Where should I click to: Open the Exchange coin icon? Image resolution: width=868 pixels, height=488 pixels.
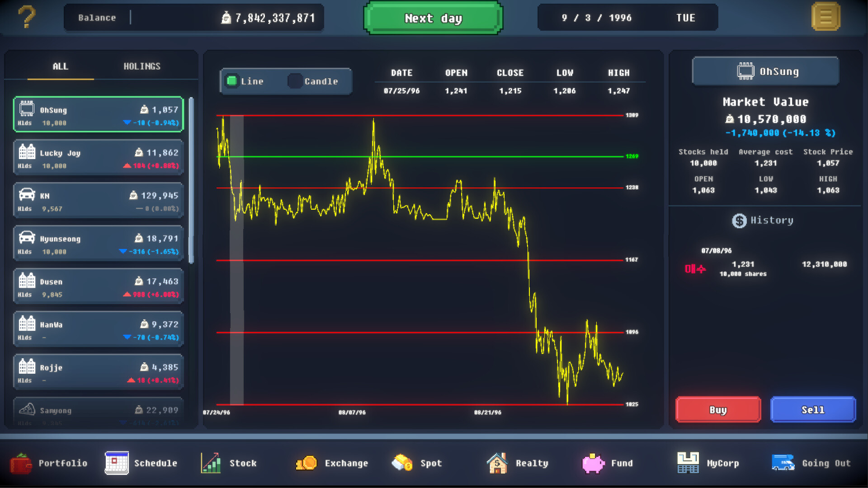tap(331, 463)
